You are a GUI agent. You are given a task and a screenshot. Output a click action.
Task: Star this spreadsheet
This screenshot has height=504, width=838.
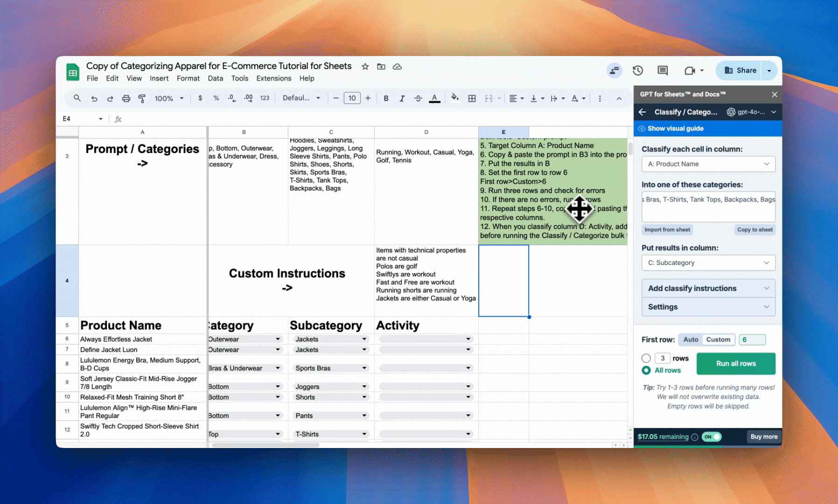click(365, 66)
